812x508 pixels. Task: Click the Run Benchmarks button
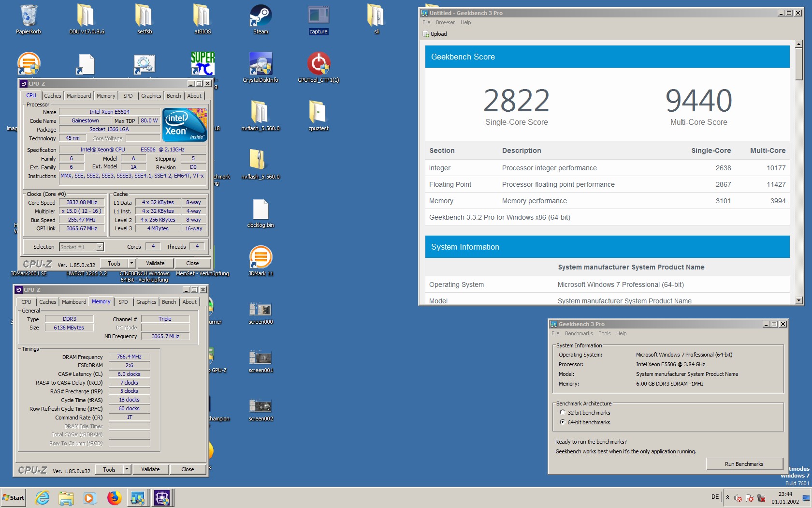744,464
